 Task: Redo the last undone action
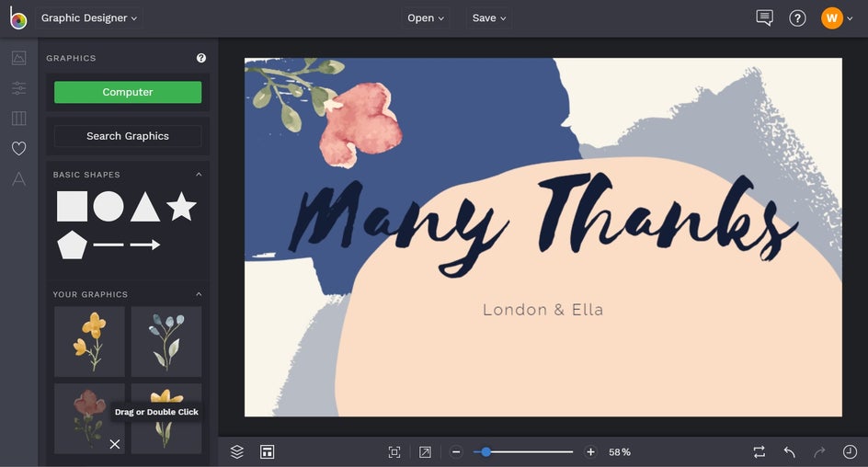[819, 452]
